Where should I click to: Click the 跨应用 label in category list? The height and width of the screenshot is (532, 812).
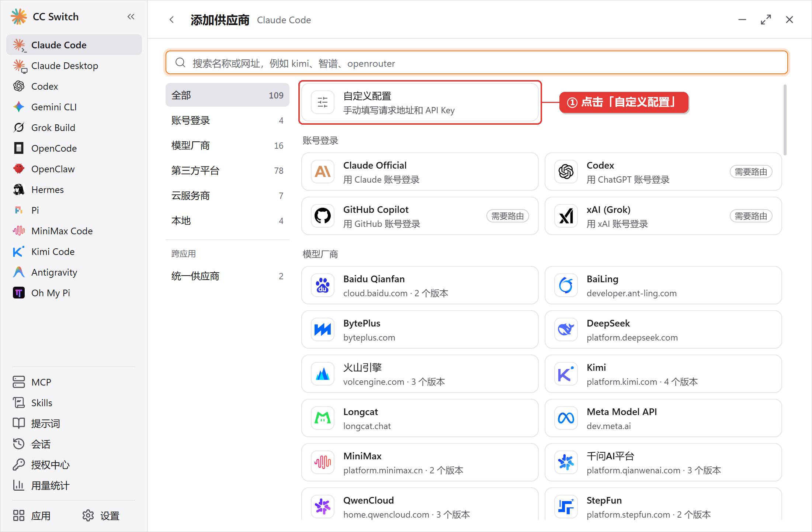click(184, 254)
